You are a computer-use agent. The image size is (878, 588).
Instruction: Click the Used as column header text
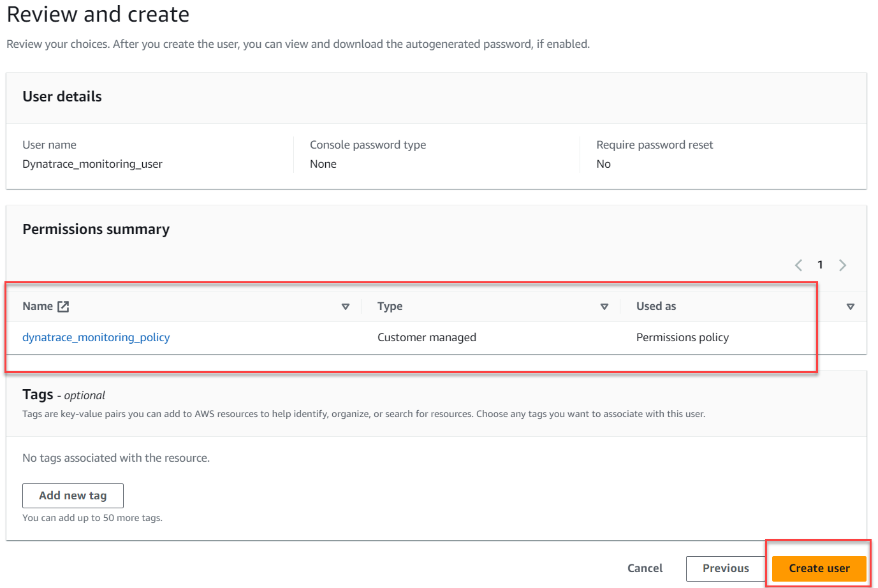click(x=656, y=307)
